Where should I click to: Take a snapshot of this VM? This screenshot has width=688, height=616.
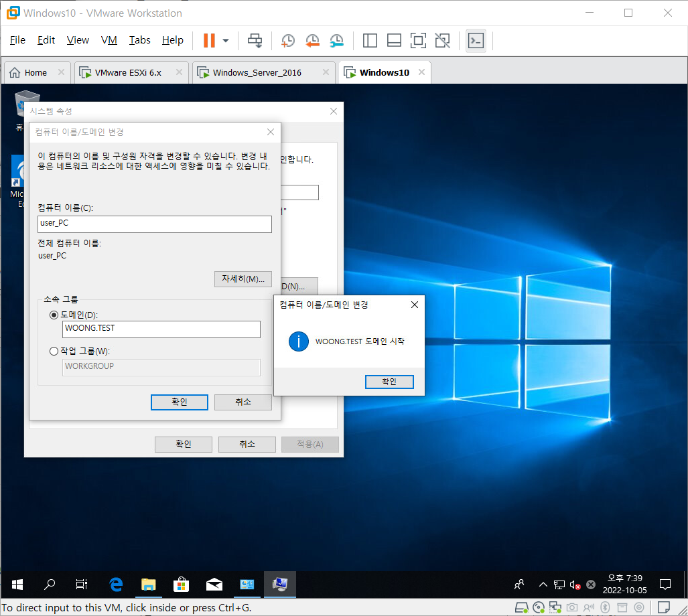tap(288, 40)
